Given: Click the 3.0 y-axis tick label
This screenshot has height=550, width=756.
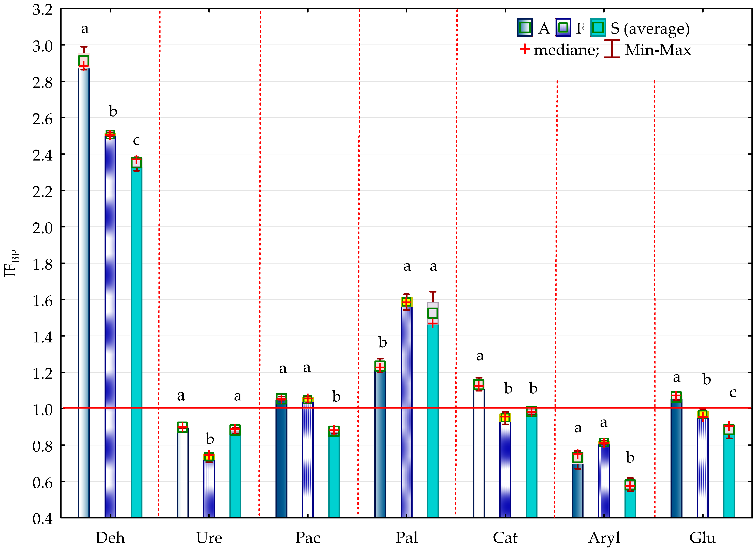Looking at the screenshot, I should 43,46.
